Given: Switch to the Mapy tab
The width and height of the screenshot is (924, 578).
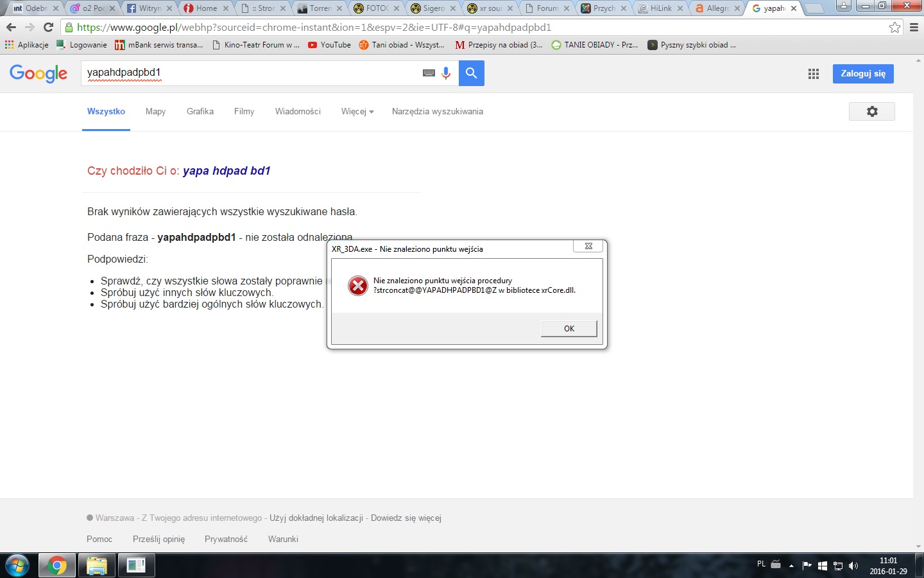Looking at the screenshot, I should coord(155,112).
